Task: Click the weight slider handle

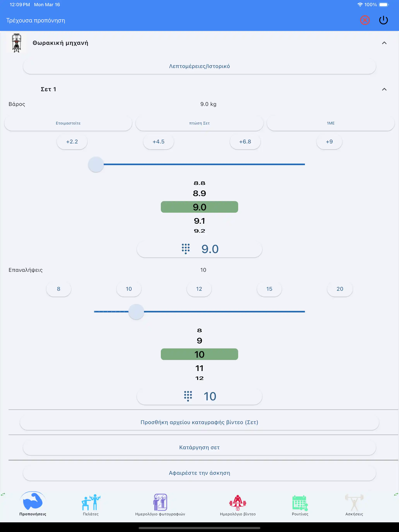Action: click(x=96, y=165)
